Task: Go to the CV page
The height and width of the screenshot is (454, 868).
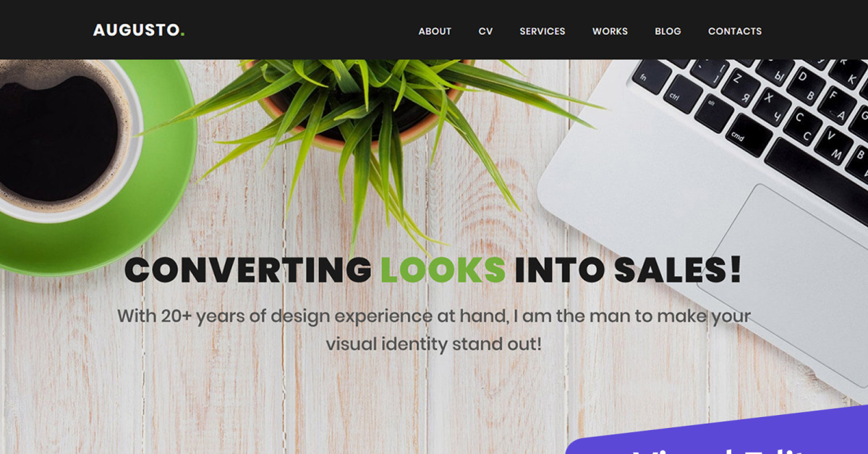Action: coord(485,31)
